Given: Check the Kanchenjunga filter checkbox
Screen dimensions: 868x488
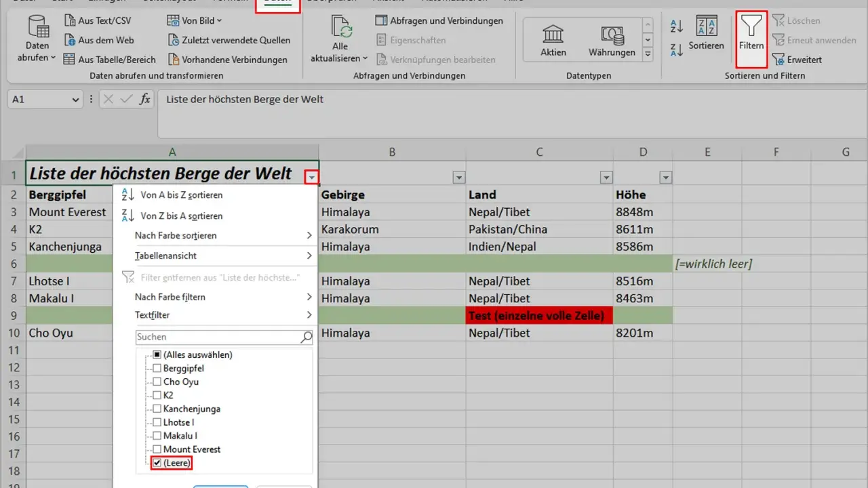Looking at the screenshot, I should pyautogui.click(x=157, y=409).
